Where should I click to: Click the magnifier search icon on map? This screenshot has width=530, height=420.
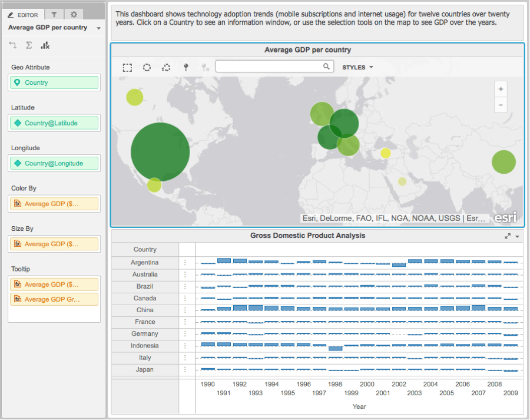tap(326, 67)
